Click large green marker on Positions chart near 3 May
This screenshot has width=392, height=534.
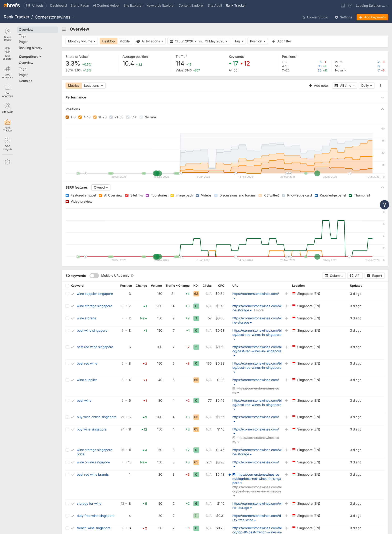pos(317,173)
